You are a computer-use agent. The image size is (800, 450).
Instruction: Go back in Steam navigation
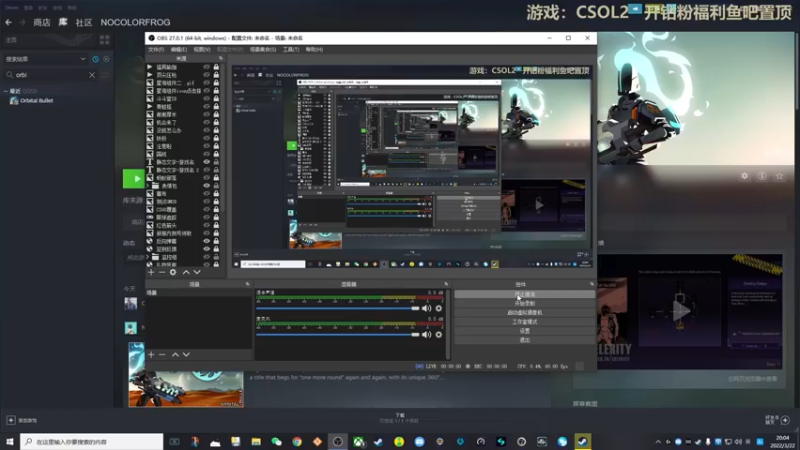coord(8,22)
